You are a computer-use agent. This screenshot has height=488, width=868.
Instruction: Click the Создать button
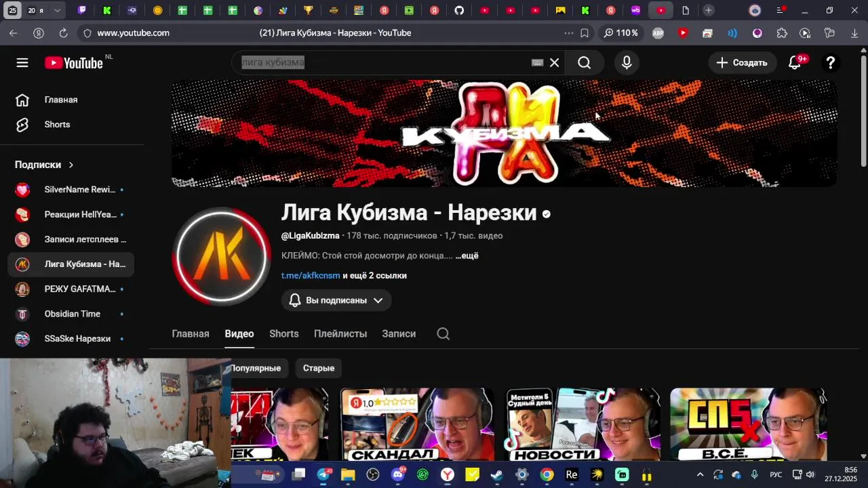742,62
